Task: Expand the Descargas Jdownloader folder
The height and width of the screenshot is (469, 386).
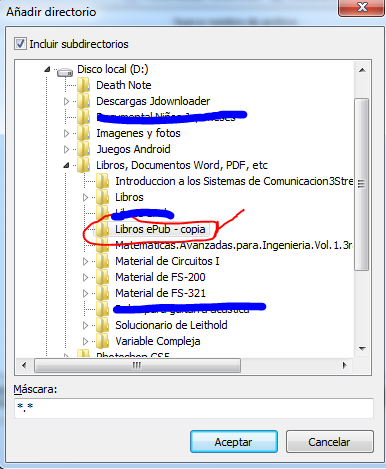Action: (x=66, y=101)
